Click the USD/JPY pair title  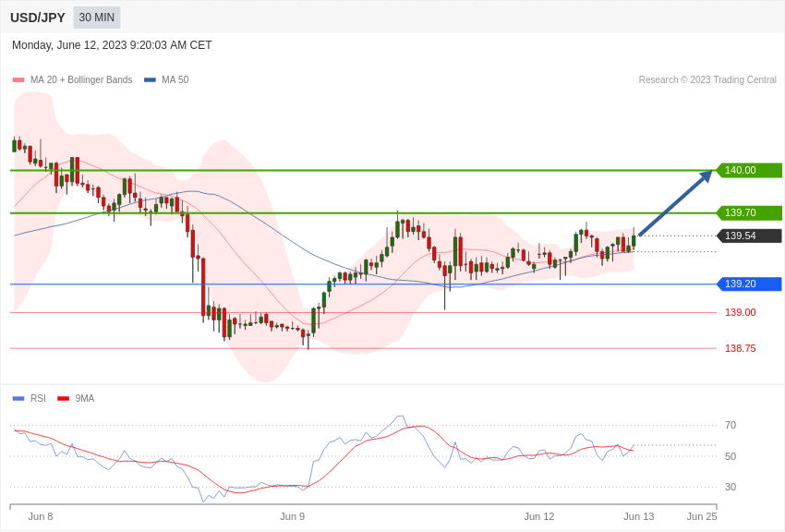pyautogui.click(x=38, y=18)
